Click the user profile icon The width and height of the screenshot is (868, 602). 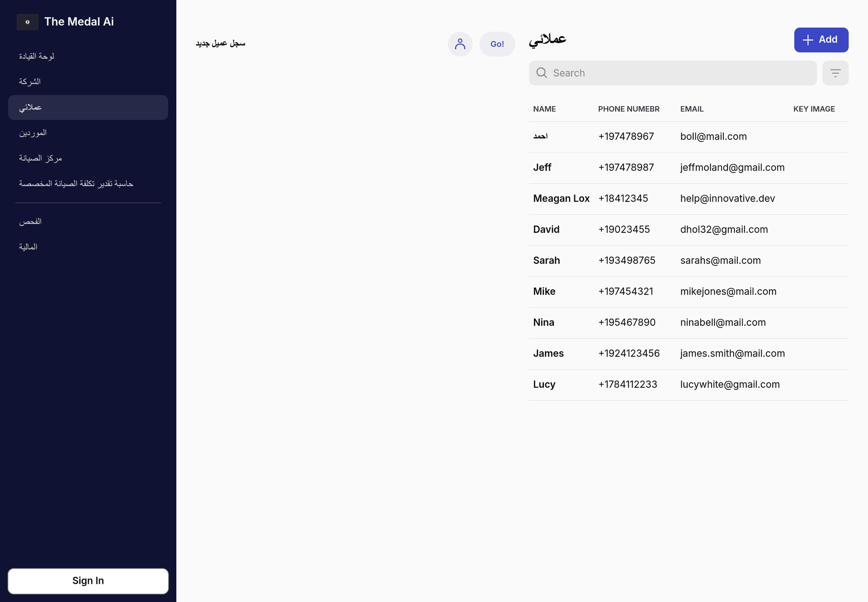[x=460, y=43]
